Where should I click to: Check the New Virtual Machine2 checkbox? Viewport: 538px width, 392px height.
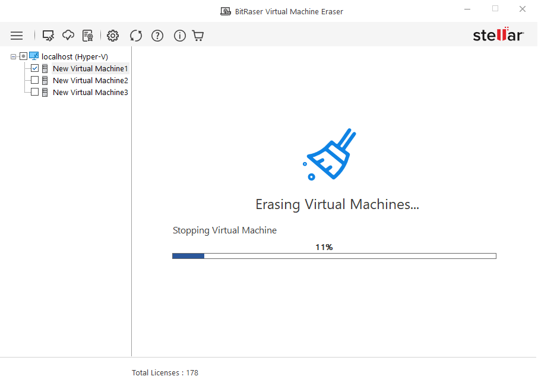click(34, 80)
